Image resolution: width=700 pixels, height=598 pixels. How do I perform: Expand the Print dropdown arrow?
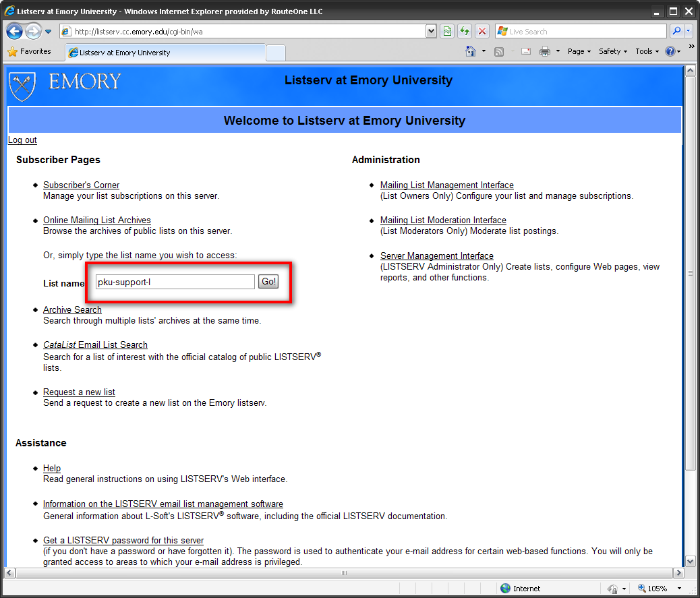(558, 51)
